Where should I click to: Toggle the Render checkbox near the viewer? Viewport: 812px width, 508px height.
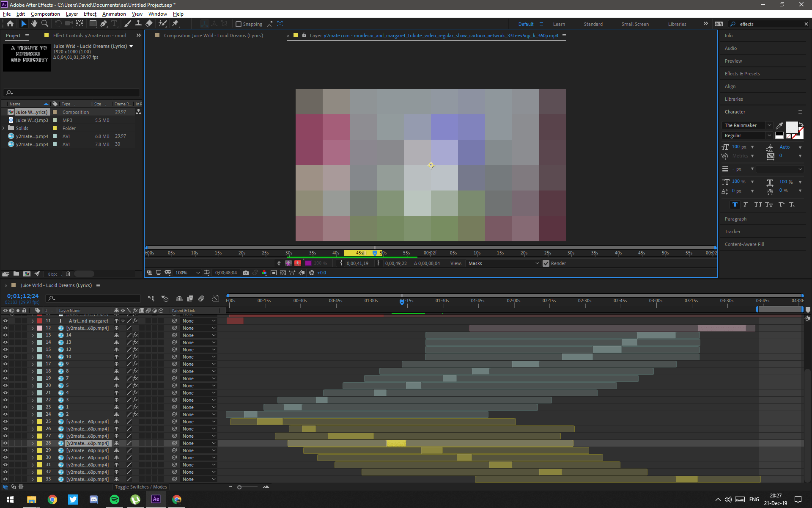coord(546,263)
